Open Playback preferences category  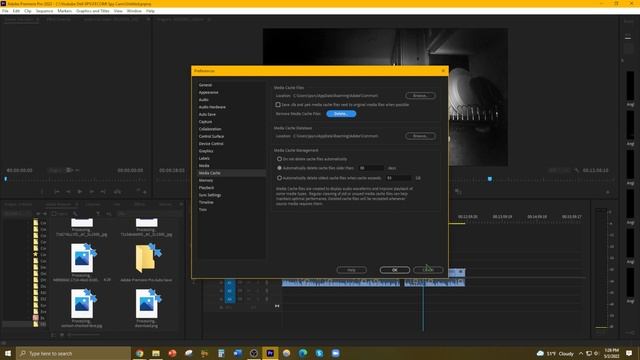(x=207, y=188)
